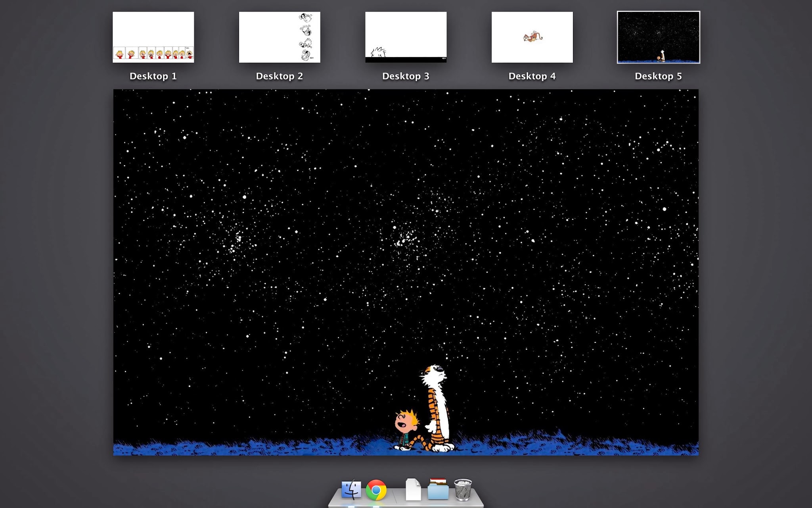Screen dimensions: 812x508
Task: Open the blue folder stack in Dock
Action: point(438,489)
